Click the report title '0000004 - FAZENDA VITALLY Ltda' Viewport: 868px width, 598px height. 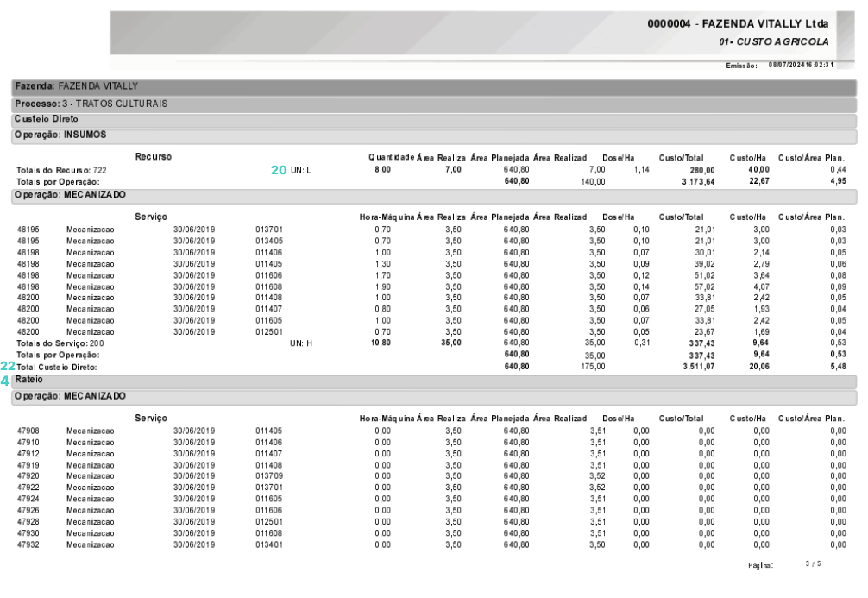[x=738, y=24]
